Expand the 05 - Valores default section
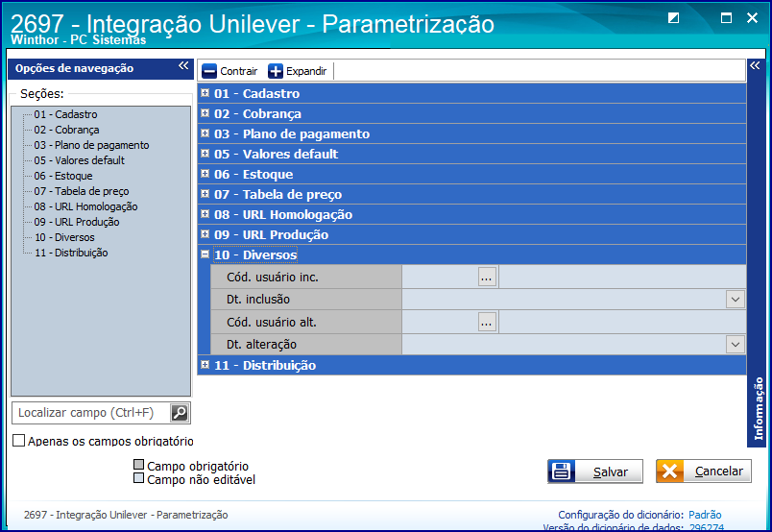This screenshot has width=772, height=532. click(x=205, y=154)
